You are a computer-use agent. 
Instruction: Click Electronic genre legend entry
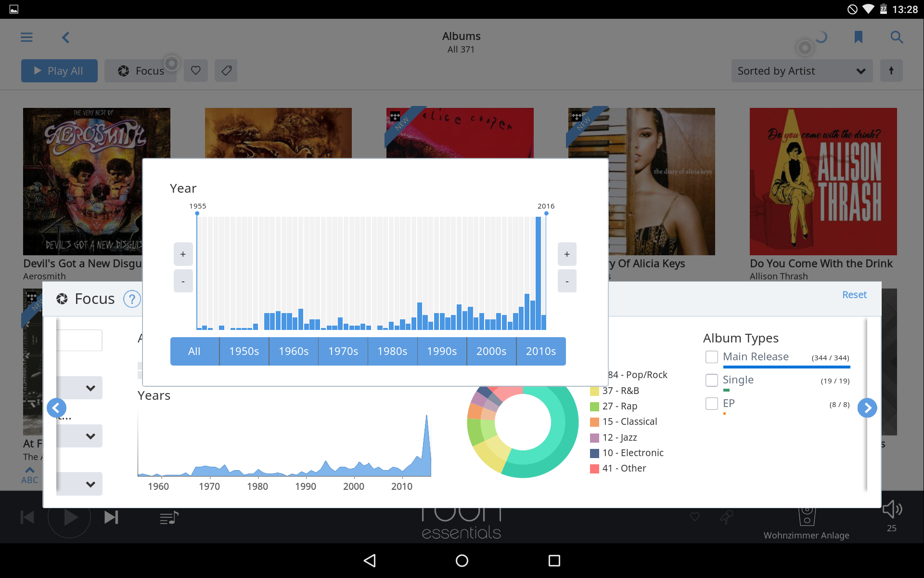point(627,453)
